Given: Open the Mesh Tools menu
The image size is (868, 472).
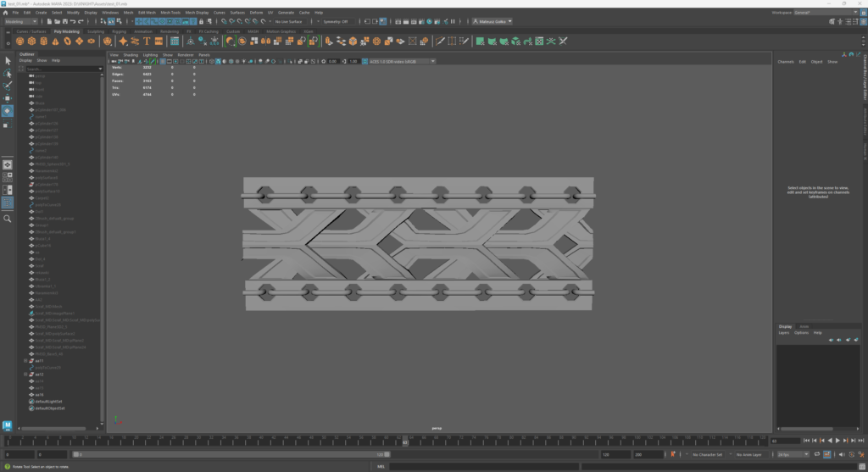Looking at the screenshot, I should [x=170, y=12].
